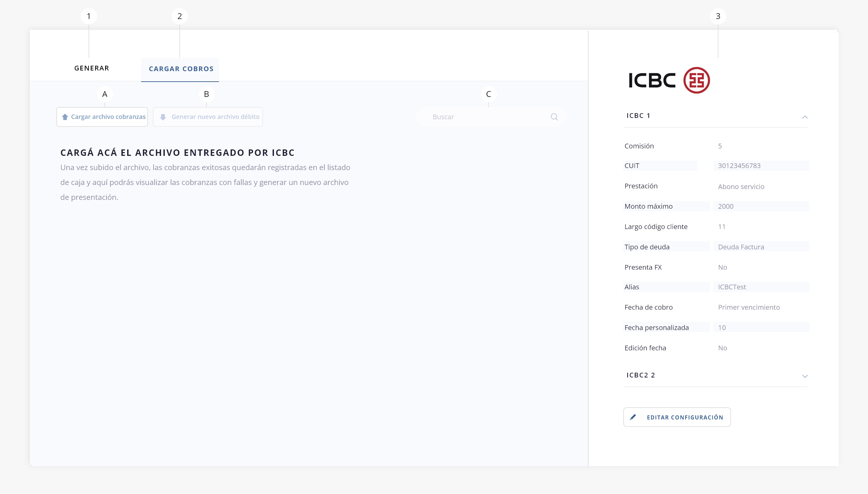Click the heading CARGÁ ACÁ EL ARCHIVO ENTREGADO POR ICBC
Screen dimensions: 868x494
(178, 153)
